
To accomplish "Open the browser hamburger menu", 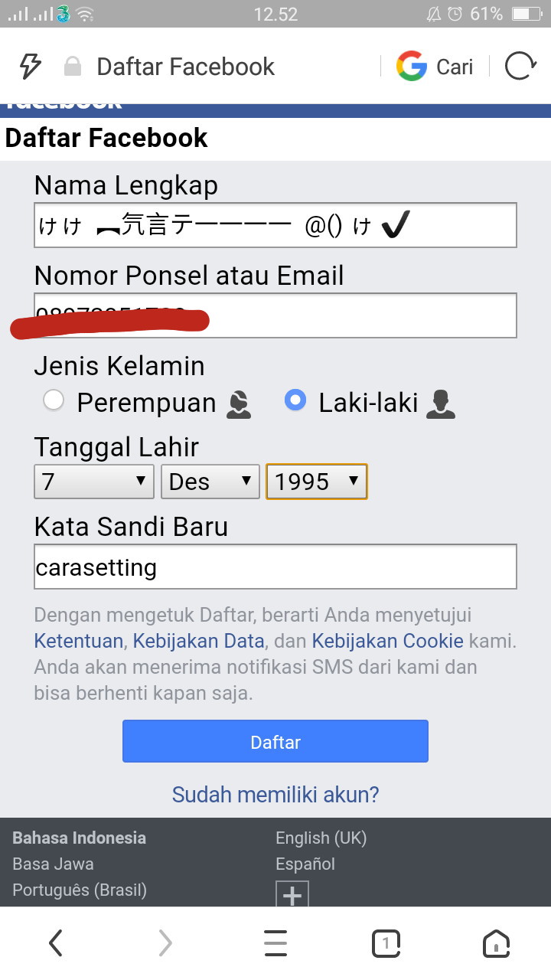I will pos(275,943).
